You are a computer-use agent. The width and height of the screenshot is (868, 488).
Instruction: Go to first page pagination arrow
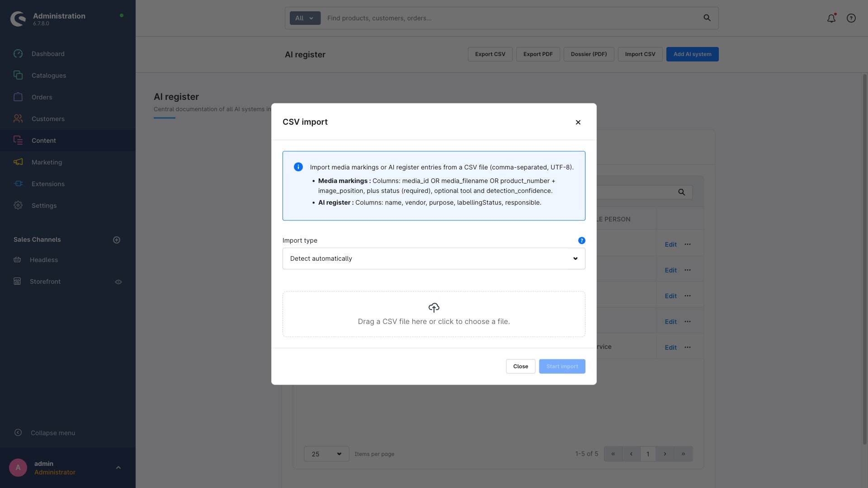point(613,454)
